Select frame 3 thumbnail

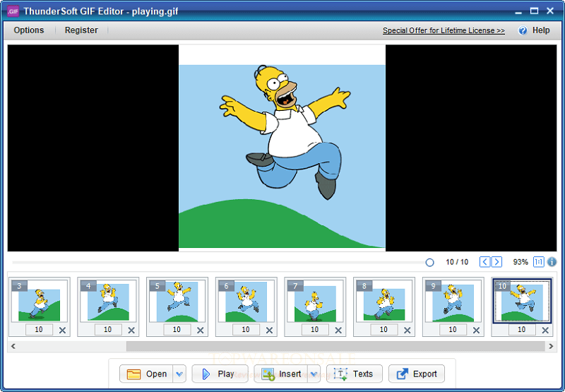(40, 301)
